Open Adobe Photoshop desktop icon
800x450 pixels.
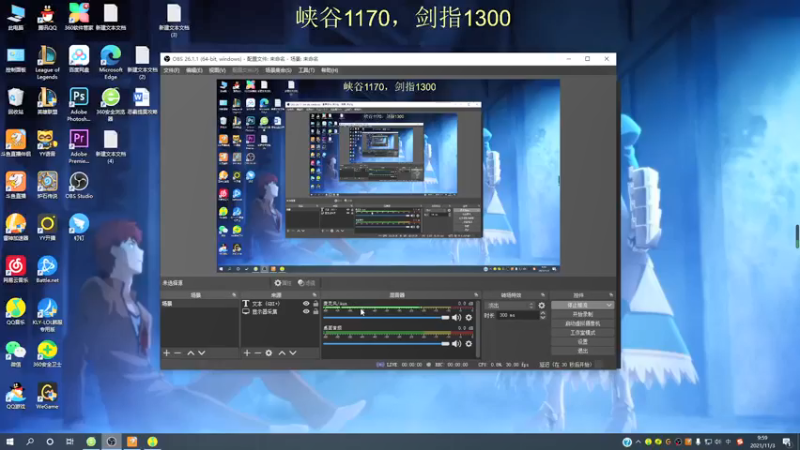tap(79, 105)
